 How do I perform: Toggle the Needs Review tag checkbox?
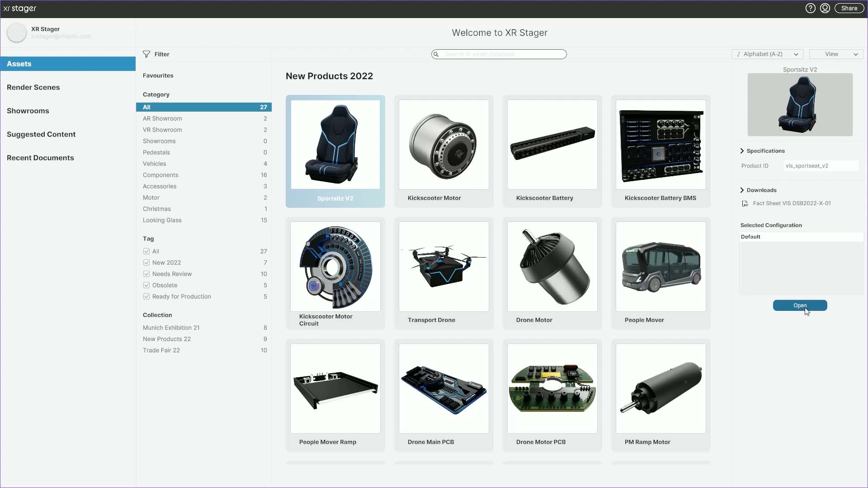tap(146, 274)
